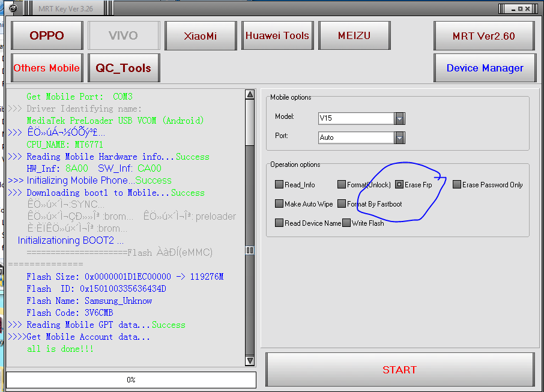Screen dimensions: 544x392
Task: Expand the Port dropdown arrow
Action: point(399,137)
